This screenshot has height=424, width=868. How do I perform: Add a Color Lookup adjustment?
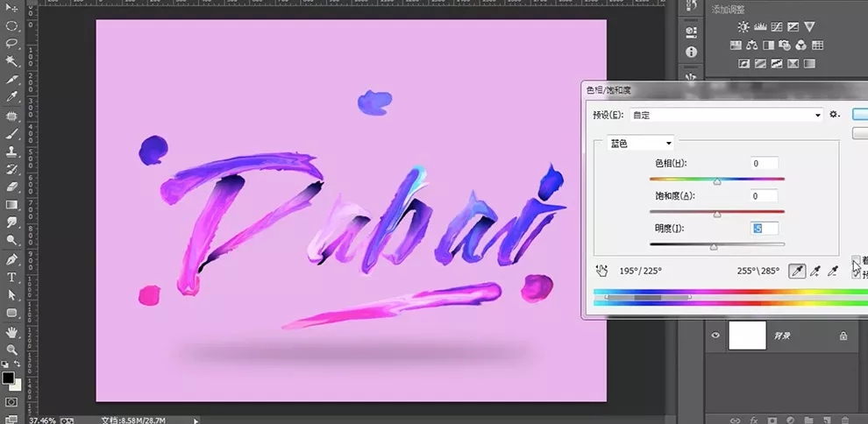(x=818, y=46)
